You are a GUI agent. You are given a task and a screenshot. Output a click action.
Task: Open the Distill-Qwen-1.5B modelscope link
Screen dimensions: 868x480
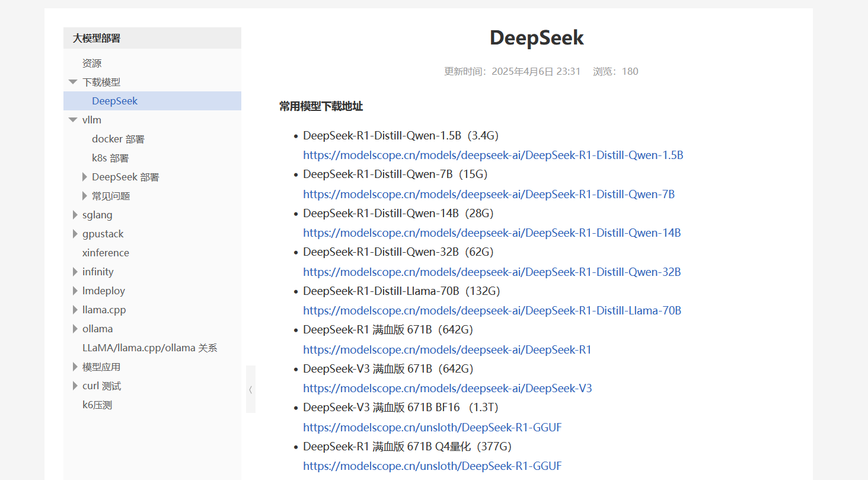(493, 155)
